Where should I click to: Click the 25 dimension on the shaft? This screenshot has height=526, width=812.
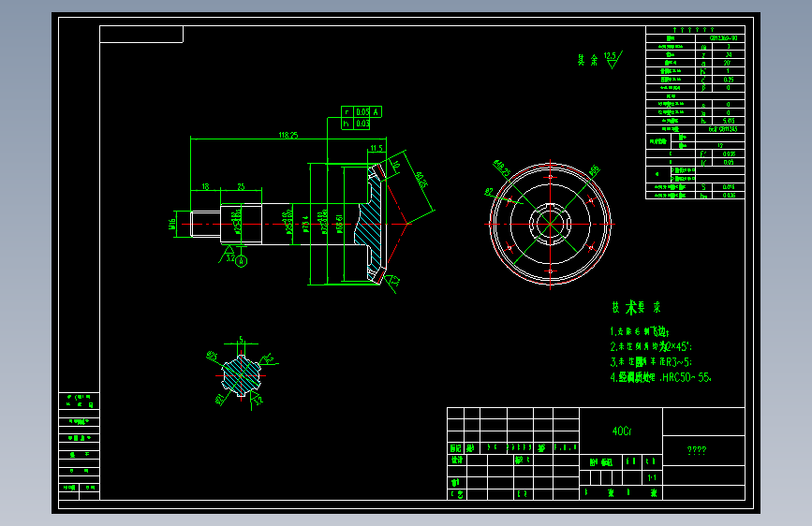(x=241, y=186)
